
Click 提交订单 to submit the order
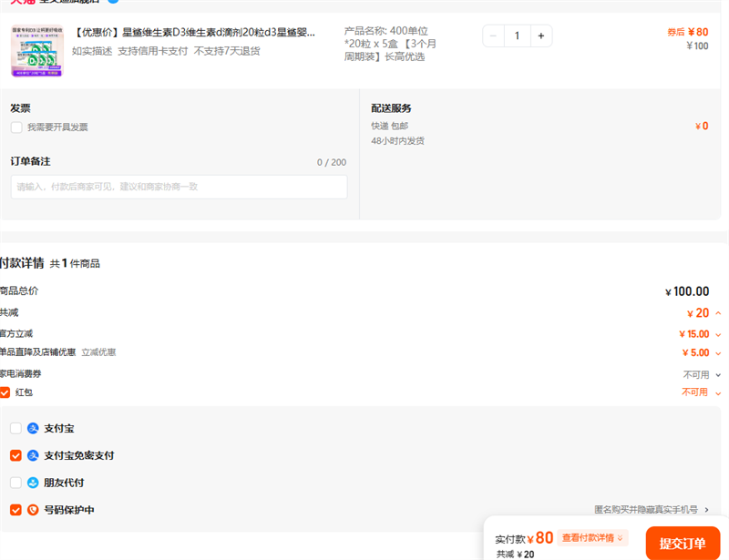(683, 544)
